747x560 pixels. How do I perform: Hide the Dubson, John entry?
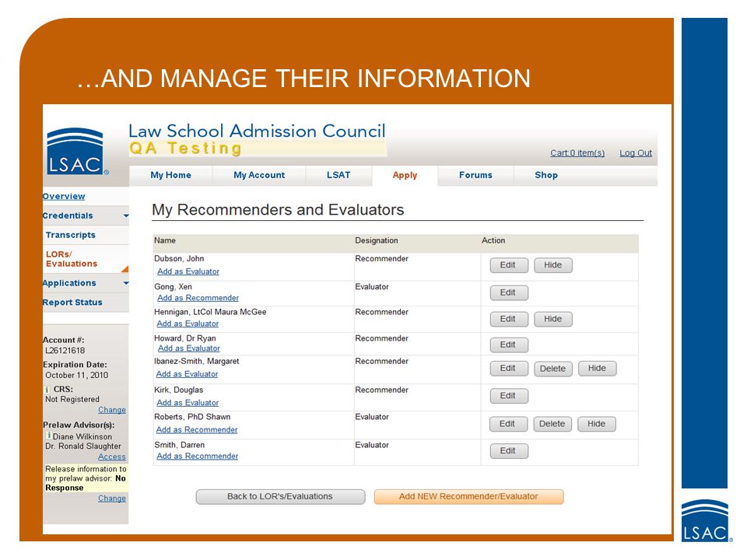pyautogui.click(x=553, y=265)
